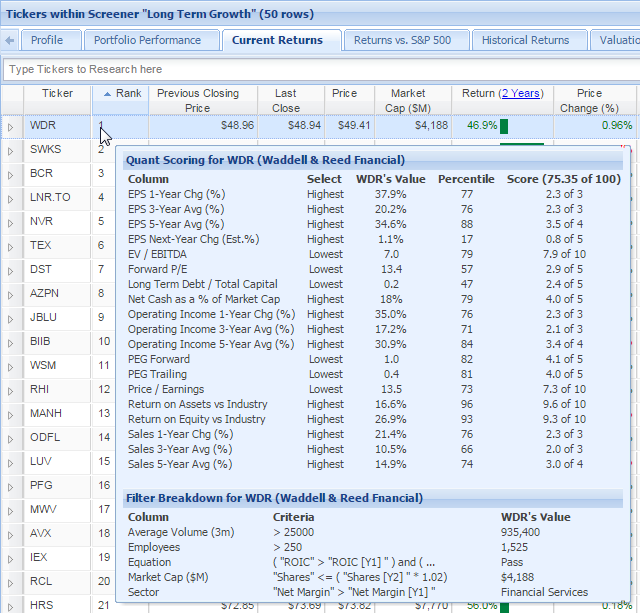The height and width of the screenshot is (613, 640).
Task: Select the NVR ticker cell
Action: 57,222
